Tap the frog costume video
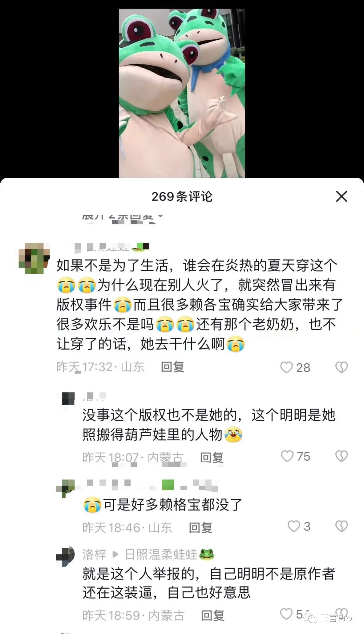 (182, 93)
